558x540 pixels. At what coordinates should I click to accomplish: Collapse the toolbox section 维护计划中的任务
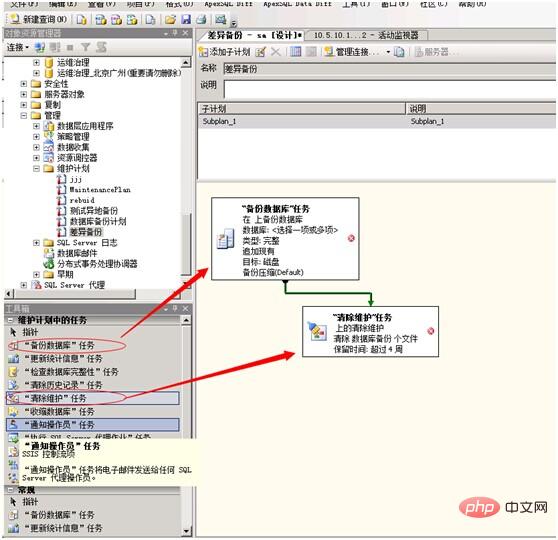(x=11, y=320)
